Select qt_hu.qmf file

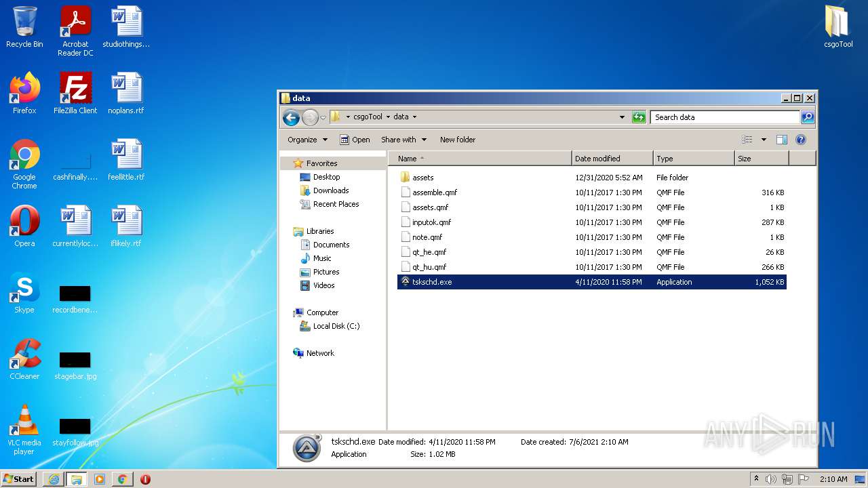592,267
